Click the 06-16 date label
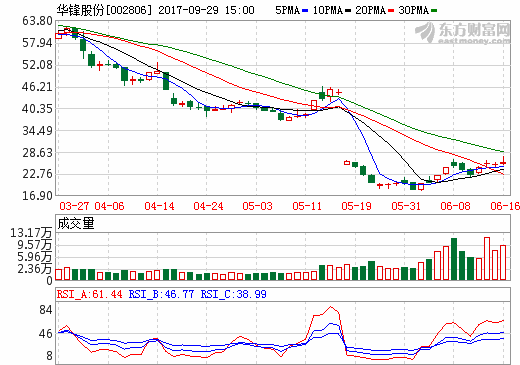 (x=505, y=206)
